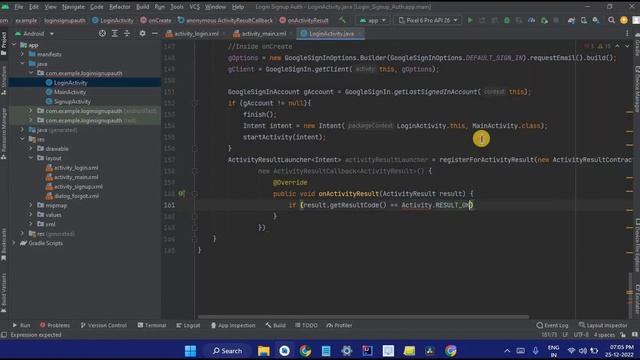The image size is (640, 360).
Task: Open the Build menu
Action: (142, 7)
